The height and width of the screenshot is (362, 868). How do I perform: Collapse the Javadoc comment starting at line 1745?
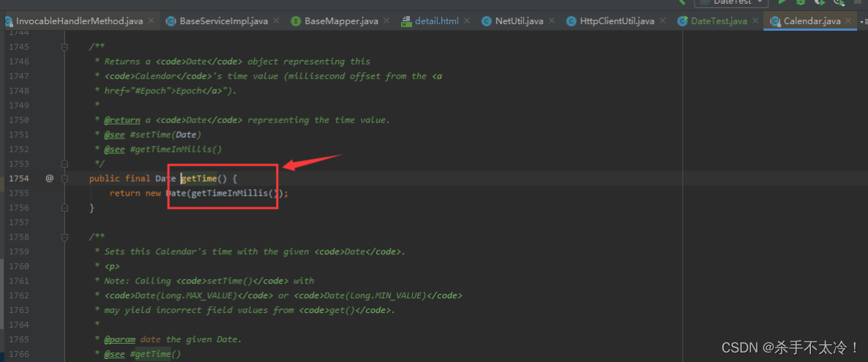pos(64,48)
